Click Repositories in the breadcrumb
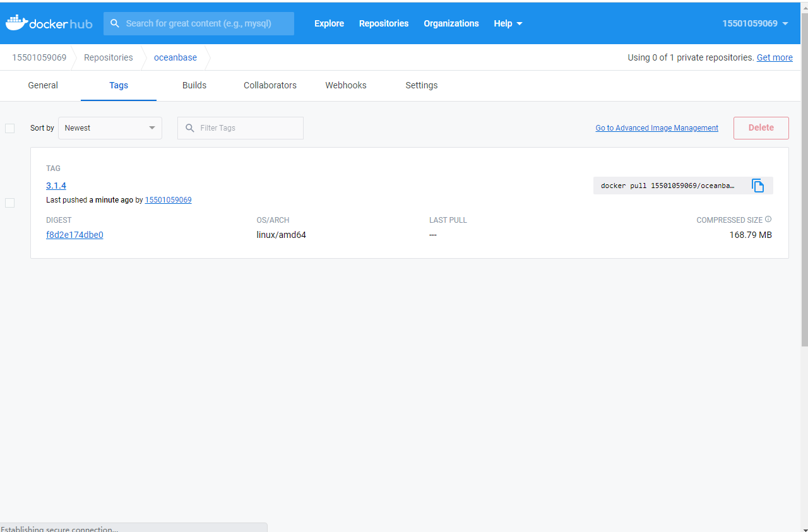The width and height of the screenshot is (808, 532). point(109,57)
